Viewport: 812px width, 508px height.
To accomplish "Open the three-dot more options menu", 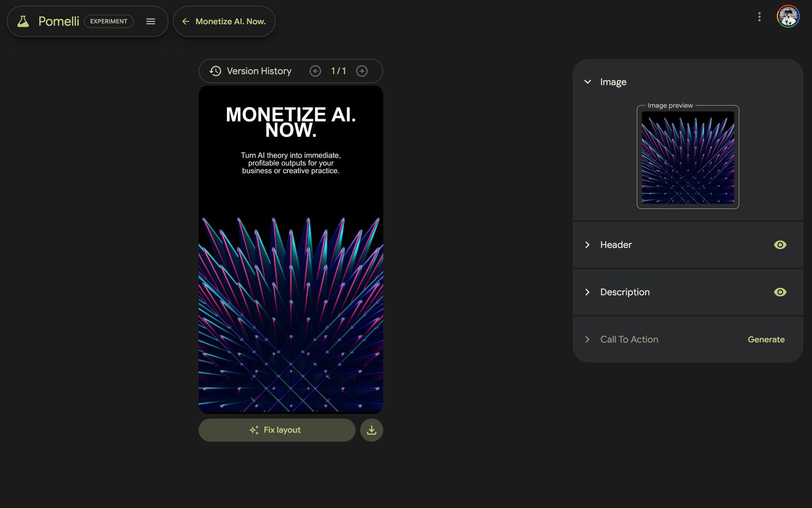I will tap(759, 17).
